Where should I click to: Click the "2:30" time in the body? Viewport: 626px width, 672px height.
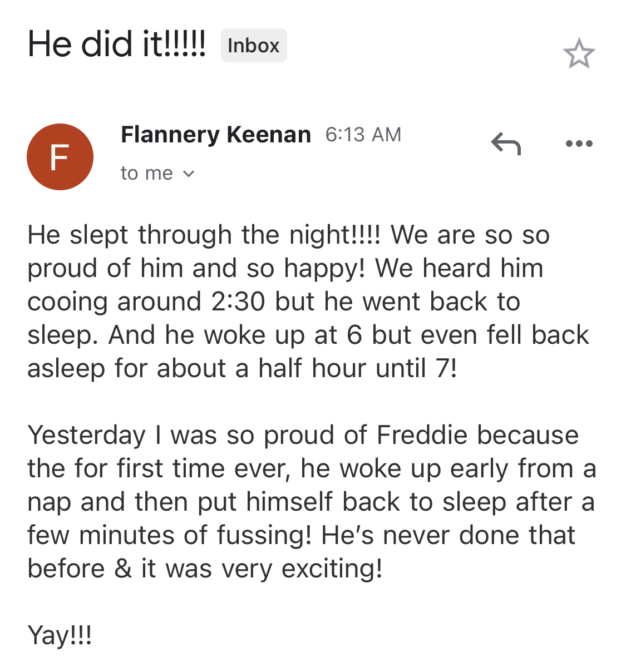coord(238,302)
